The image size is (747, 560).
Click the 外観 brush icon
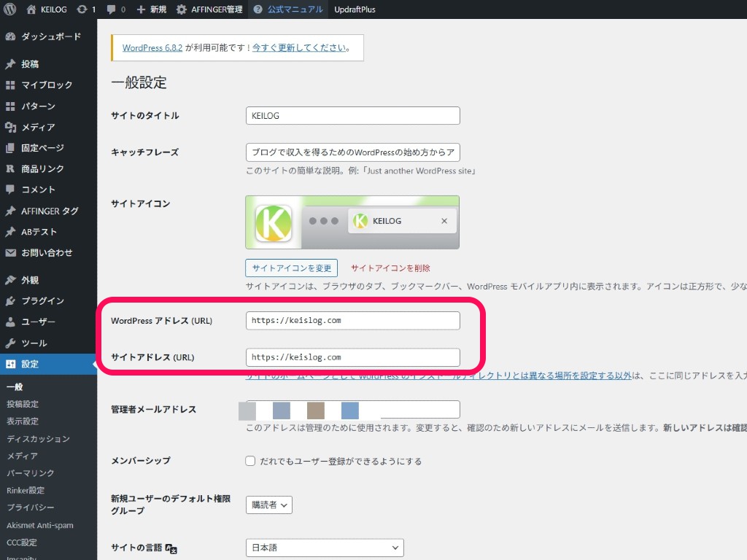pos(10,280)
